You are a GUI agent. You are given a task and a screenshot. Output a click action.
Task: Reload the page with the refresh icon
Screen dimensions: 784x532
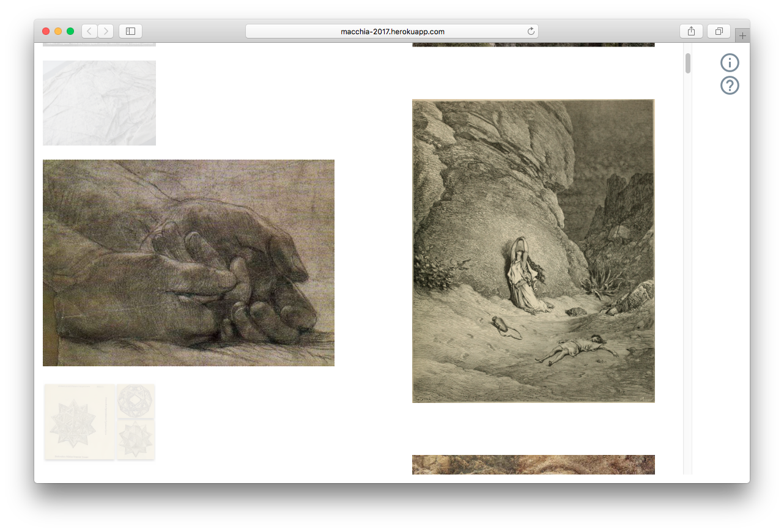pyautogui.click(x=531, y=31)
